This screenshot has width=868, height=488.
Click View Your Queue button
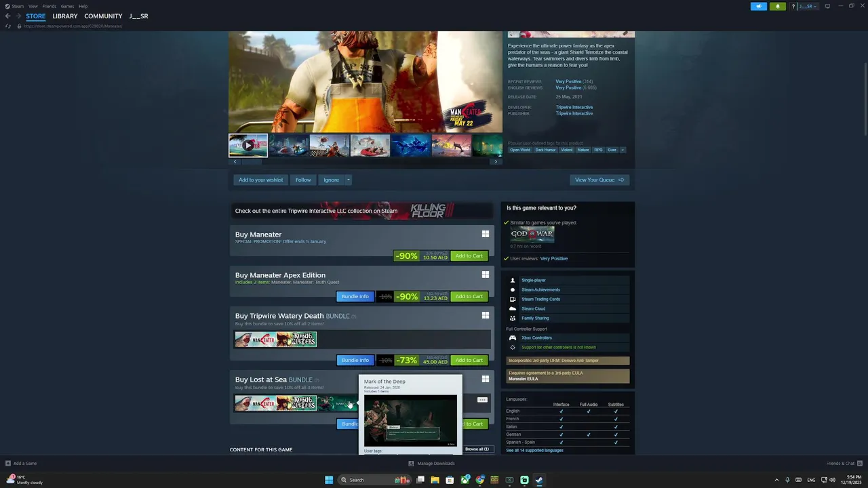point(599,180)
